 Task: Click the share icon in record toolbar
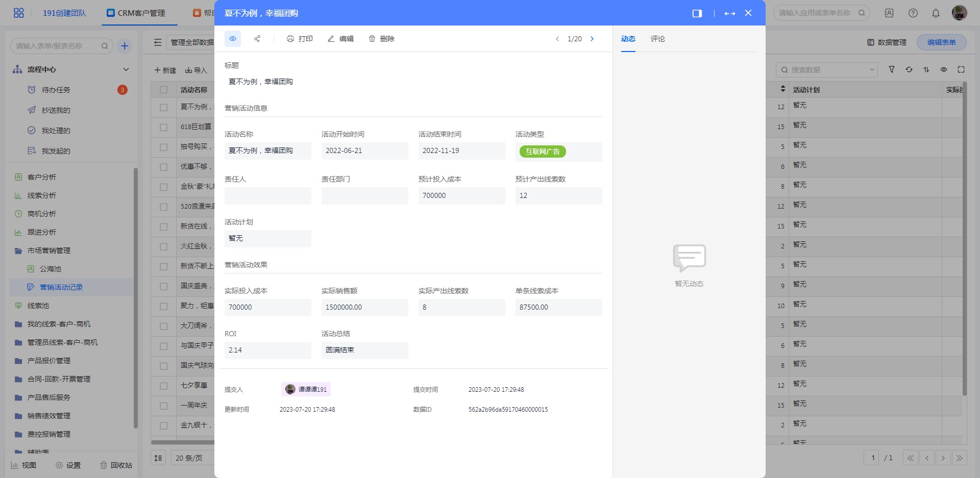coord(257,39)
